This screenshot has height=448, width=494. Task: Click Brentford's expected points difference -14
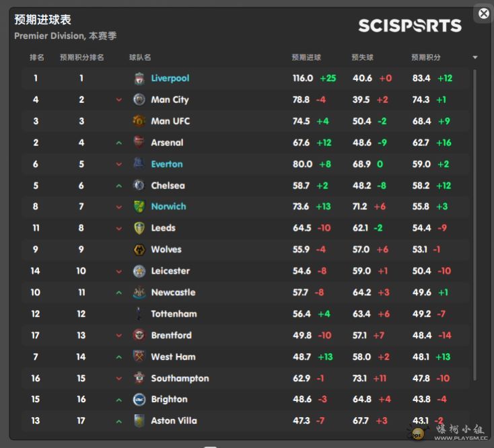point(445,335)
